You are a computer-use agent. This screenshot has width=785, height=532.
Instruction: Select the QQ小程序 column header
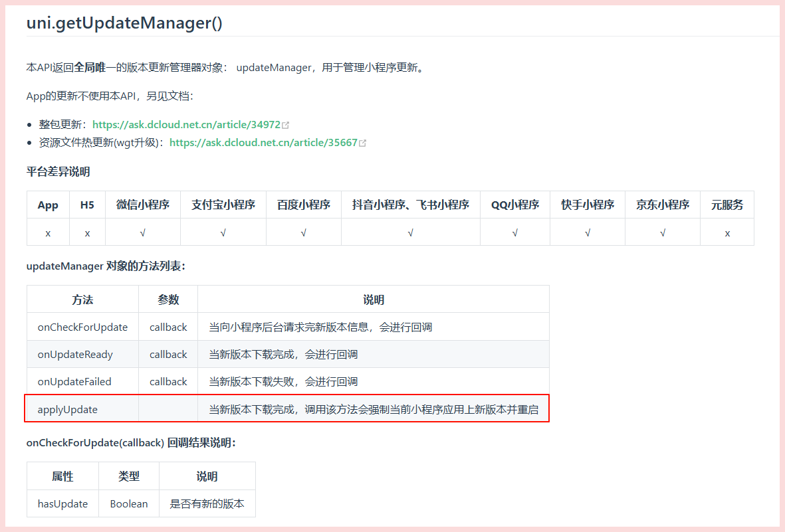(x=515, y=205)
